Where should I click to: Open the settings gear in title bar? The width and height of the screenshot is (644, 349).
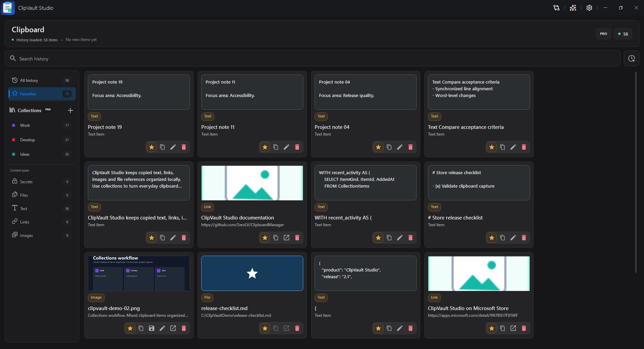(x=589, y=8)
